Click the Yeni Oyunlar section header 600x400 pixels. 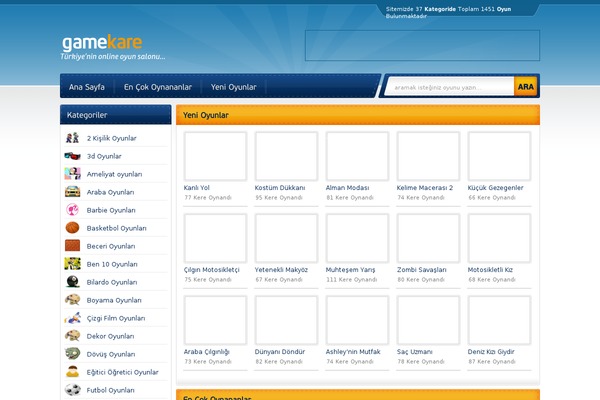pos(358,115)
